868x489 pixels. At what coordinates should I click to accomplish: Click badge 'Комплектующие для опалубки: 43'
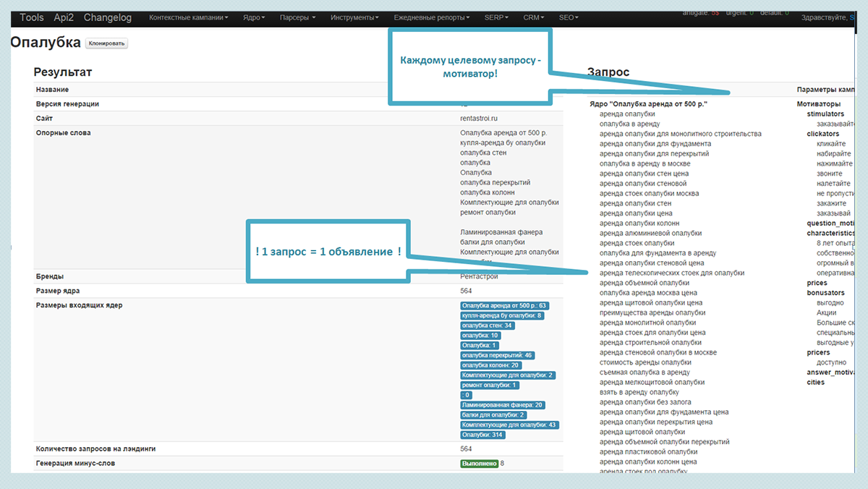pyautogui.click(x=509, y=425)
